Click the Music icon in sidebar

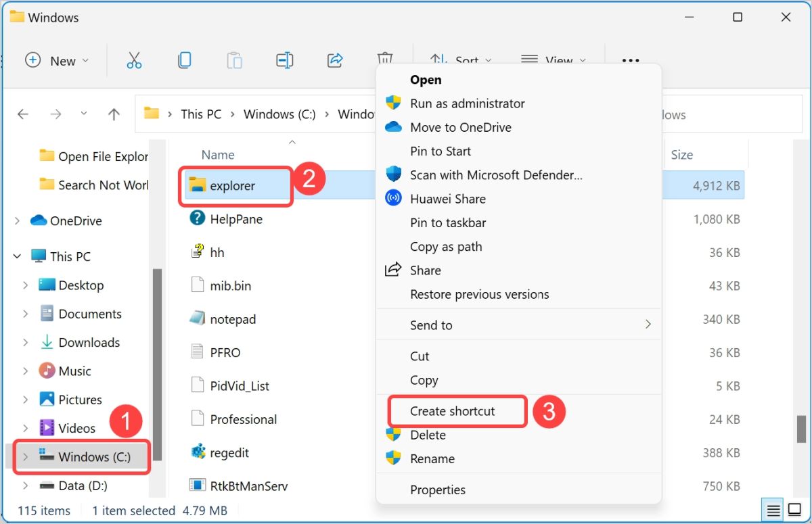(47, 371)
